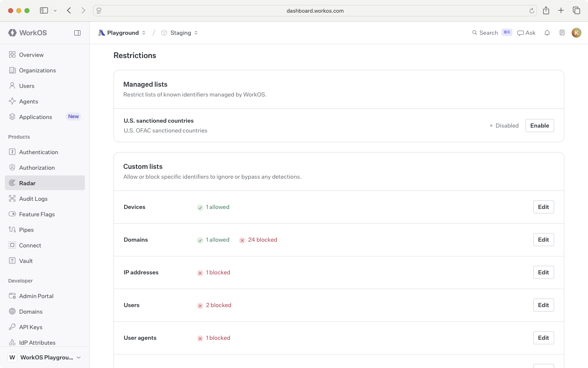Go to Admin Portal settings
This screenshot has height=368, width=588.
coord(45,296)
